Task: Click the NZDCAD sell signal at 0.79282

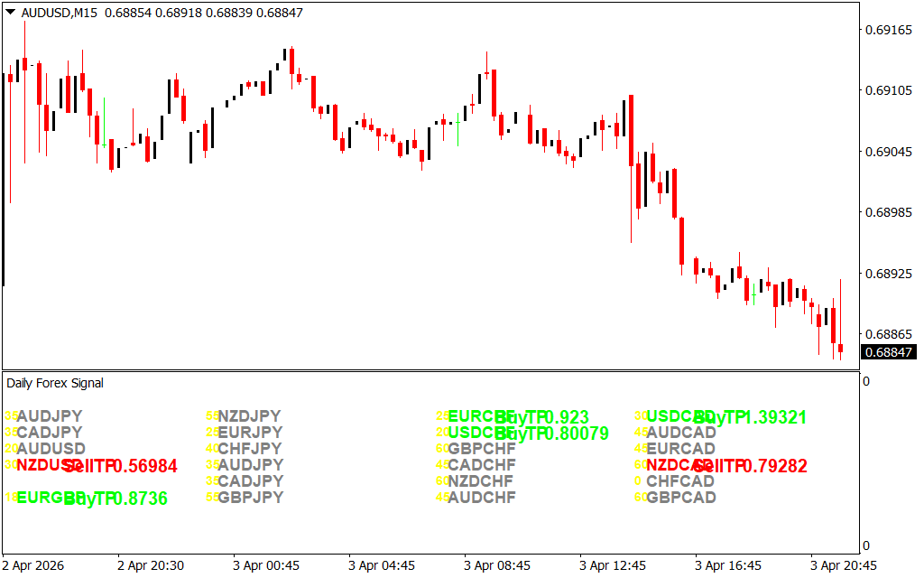Action: point(726,465)
